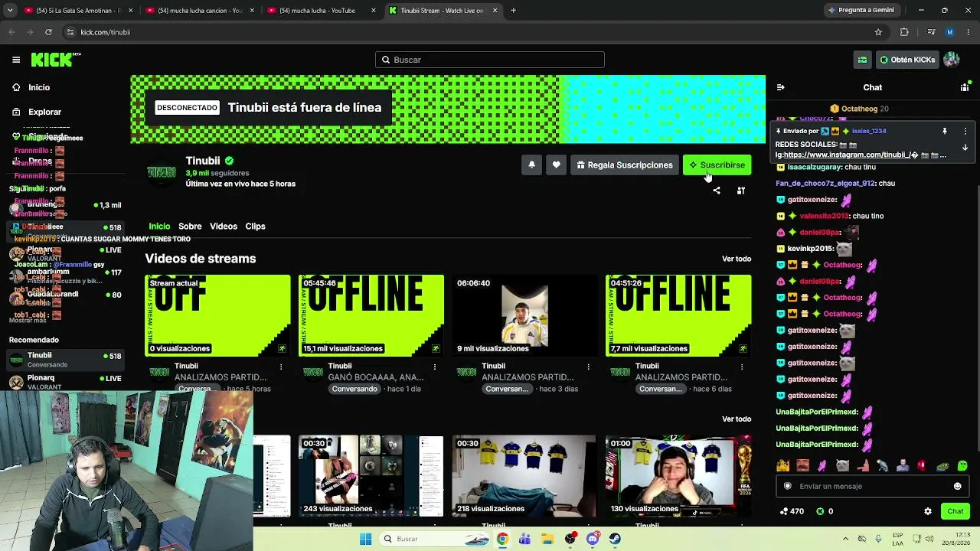Screen dimensions: 980x551
Task: Open the emoji picker in chat input
Action: tap(957, 486)
